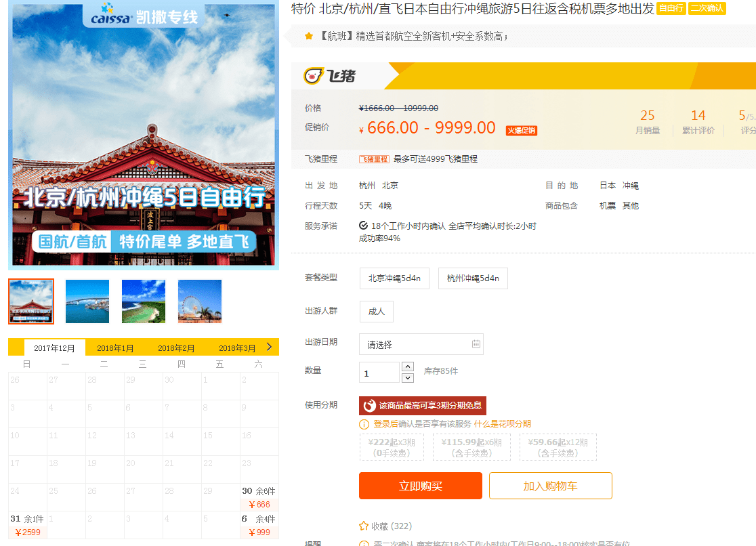Click the 自由行 tag after title
The image size is (756, 546).
click(x=671, y=8)
